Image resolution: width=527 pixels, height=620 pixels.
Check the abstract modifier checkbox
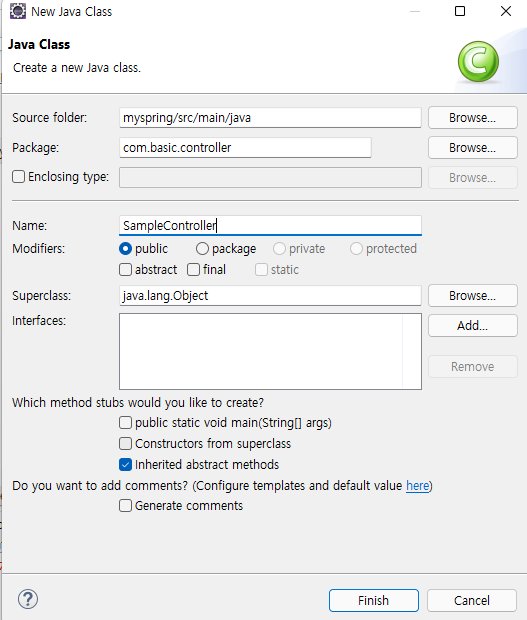tap(125, 270)
